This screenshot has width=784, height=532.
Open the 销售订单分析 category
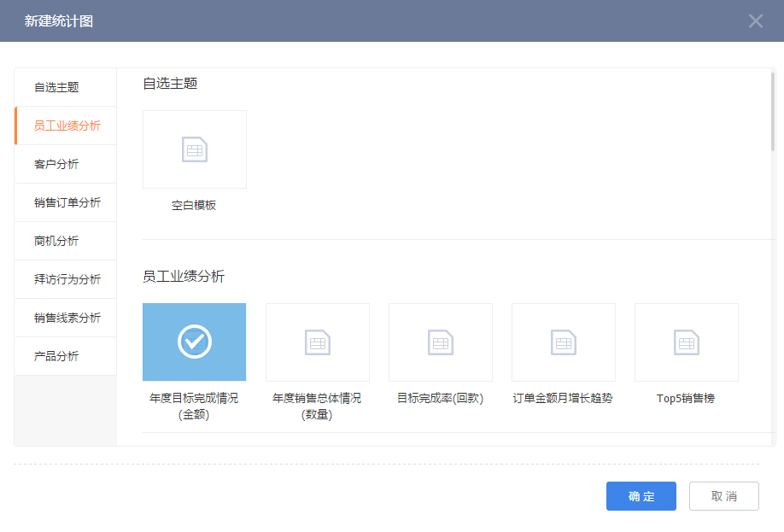64,202
